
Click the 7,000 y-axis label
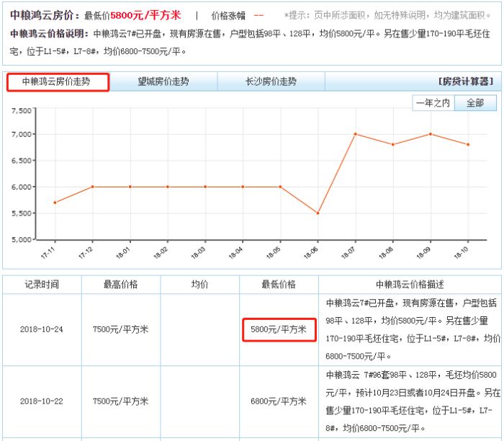coord(22,134)
